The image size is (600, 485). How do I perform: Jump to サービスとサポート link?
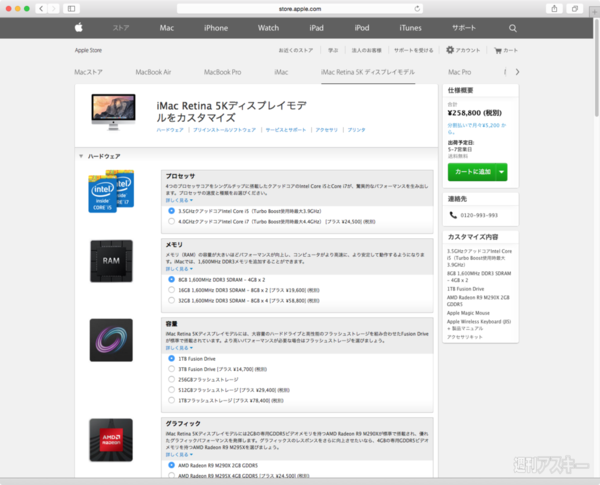tap(286, 130)
